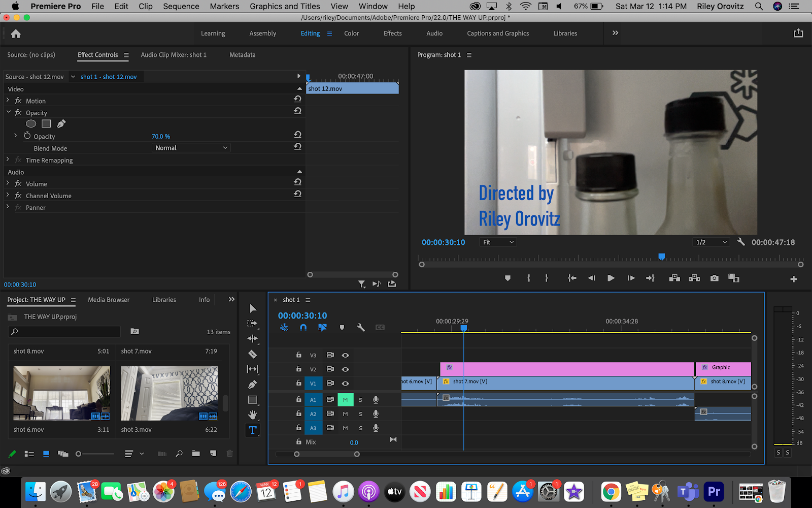
Task: Open the Audio Clip Mixer tab
Action: tap(174, 55)
